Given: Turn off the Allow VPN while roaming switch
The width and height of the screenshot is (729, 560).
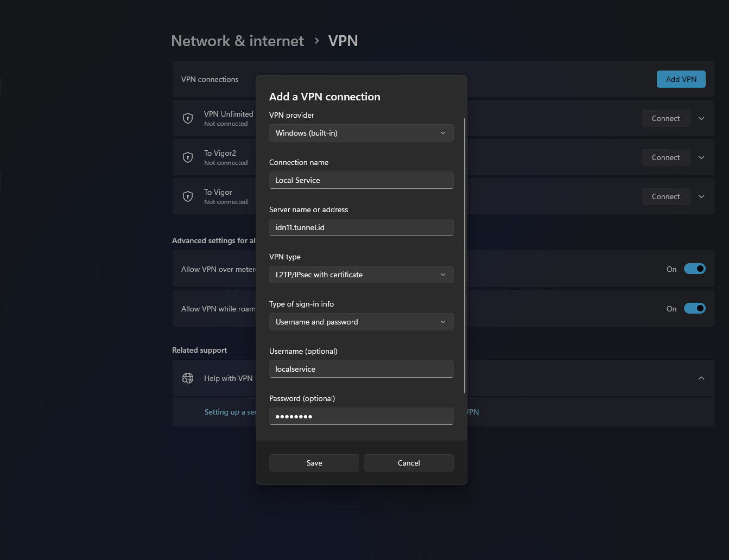Looking at the screenshot, I should (x=695, y=308).
